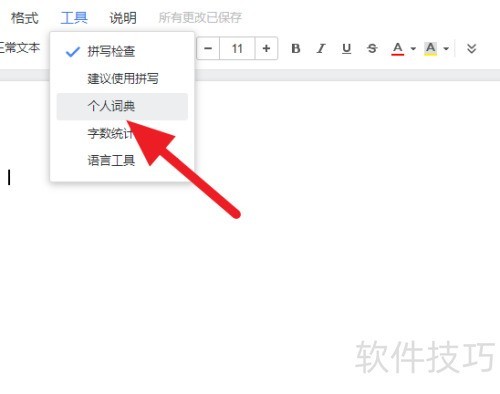Select 个人词典 from the menu
500x394 pixels.
(x=122, y=106)
